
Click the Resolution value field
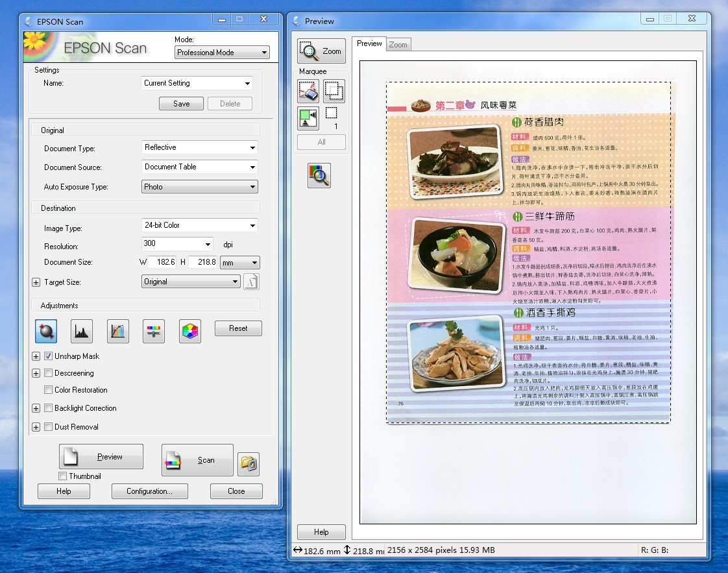tap(172, 244)
